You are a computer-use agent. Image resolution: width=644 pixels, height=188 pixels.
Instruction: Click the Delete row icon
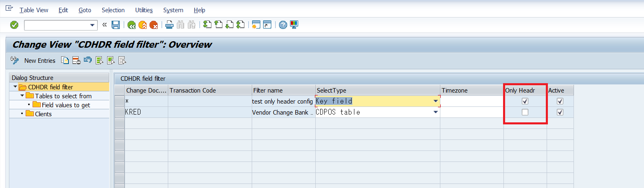click(x=76, y=61)
